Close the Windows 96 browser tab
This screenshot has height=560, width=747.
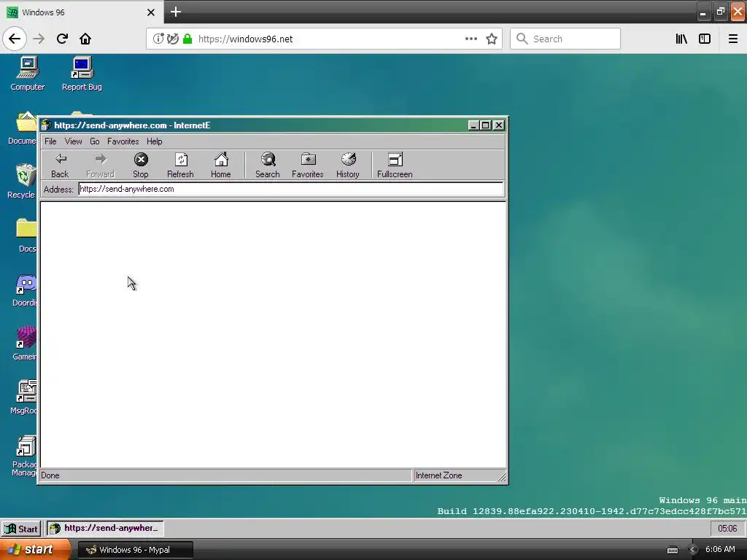[x=151, y=12]
